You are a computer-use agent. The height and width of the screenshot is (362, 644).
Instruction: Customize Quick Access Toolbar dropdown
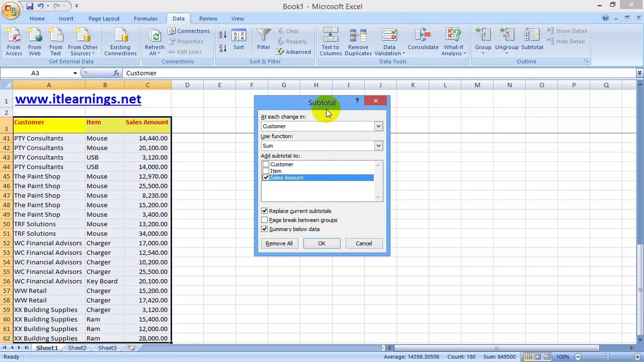(76, 6)
